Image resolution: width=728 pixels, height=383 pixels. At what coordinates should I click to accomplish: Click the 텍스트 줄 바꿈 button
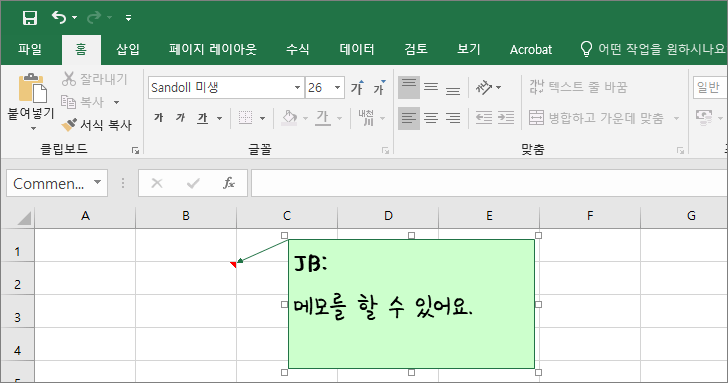coord(578,87)
